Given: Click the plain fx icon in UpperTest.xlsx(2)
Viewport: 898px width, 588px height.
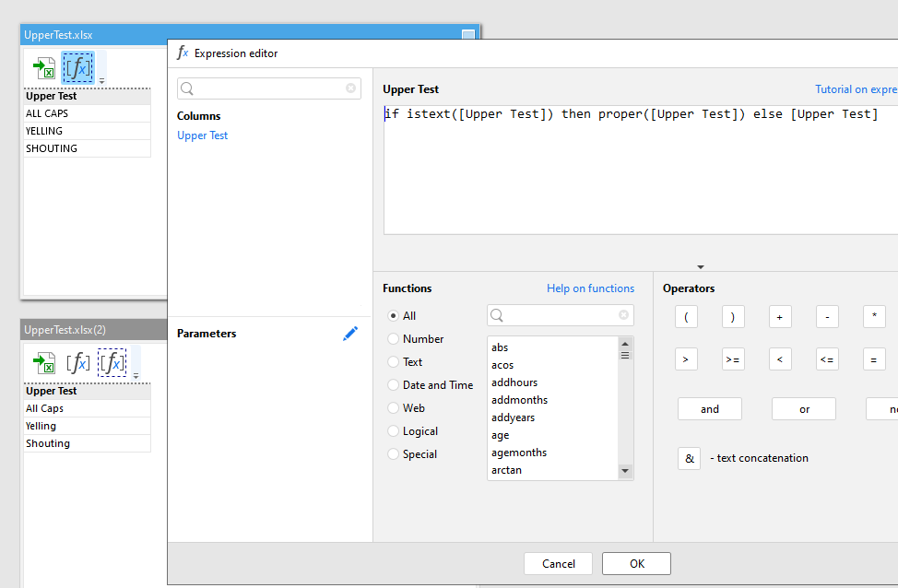Looking at the screenshot, I should (77, 363).
